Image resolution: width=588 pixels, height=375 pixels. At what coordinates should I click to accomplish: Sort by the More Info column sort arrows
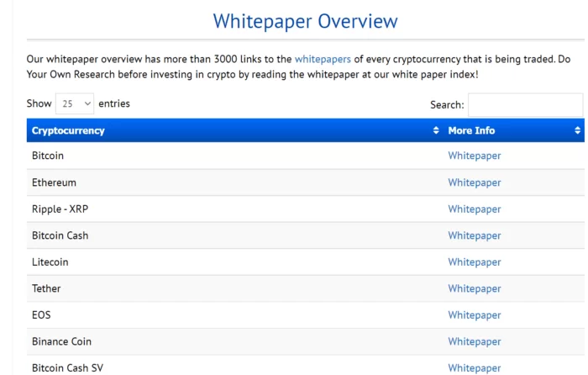578,130
